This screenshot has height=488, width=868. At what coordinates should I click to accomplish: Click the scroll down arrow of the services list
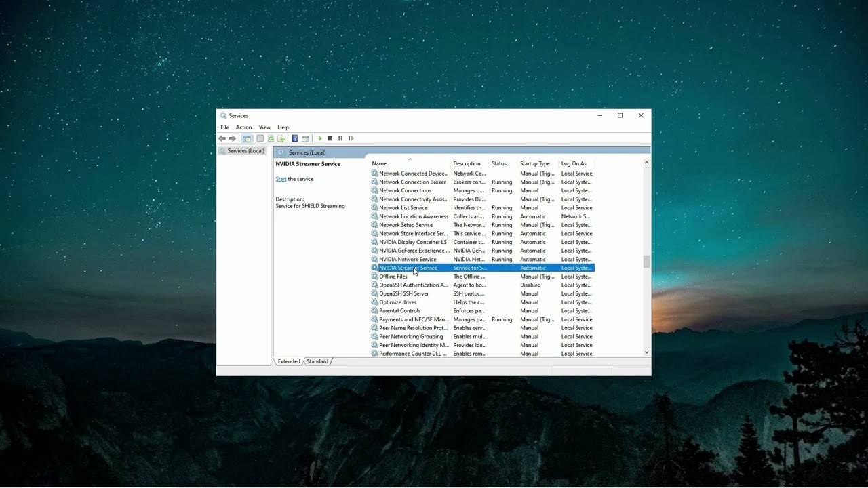(646, 352)
